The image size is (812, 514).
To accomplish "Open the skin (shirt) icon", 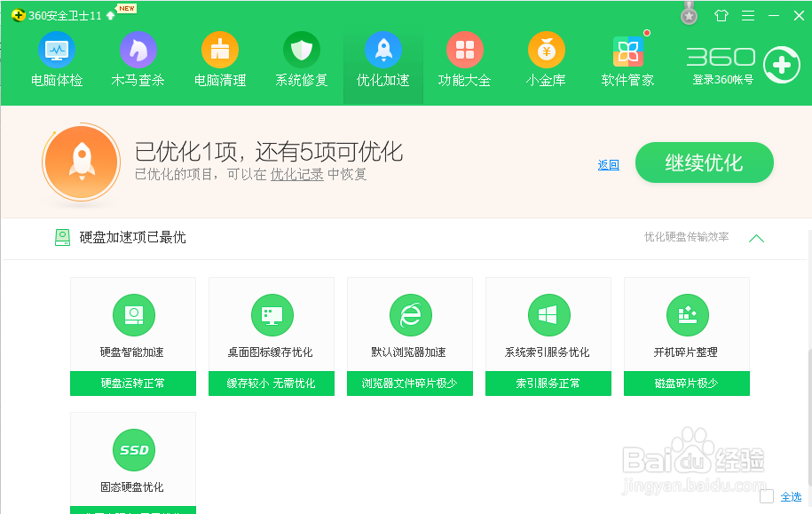I will (721, 16).
